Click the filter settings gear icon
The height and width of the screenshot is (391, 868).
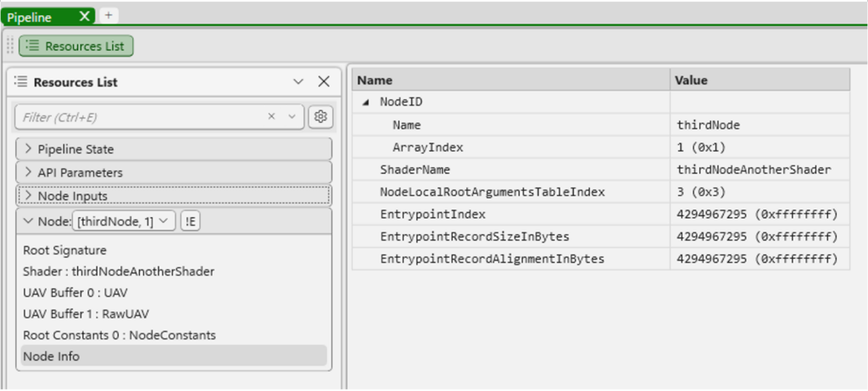320,117
